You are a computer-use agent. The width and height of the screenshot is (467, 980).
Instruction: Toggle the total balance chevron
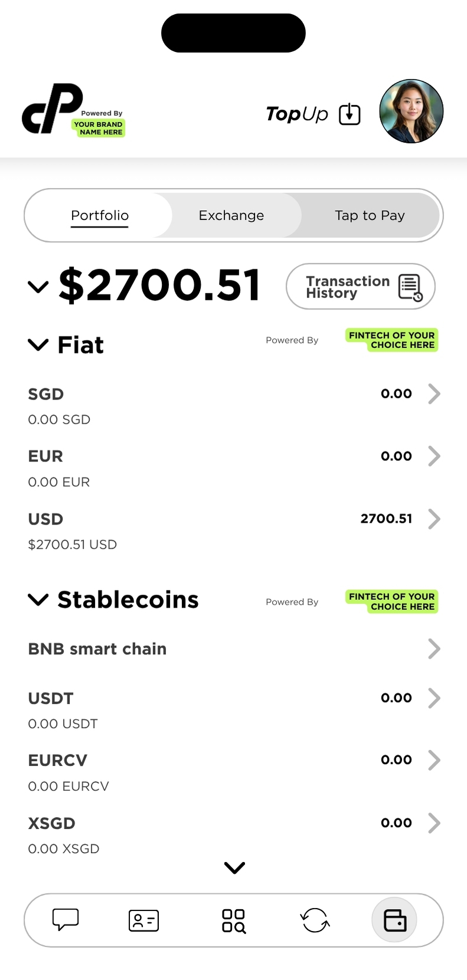pyautogui.click(x=38, y=287)
